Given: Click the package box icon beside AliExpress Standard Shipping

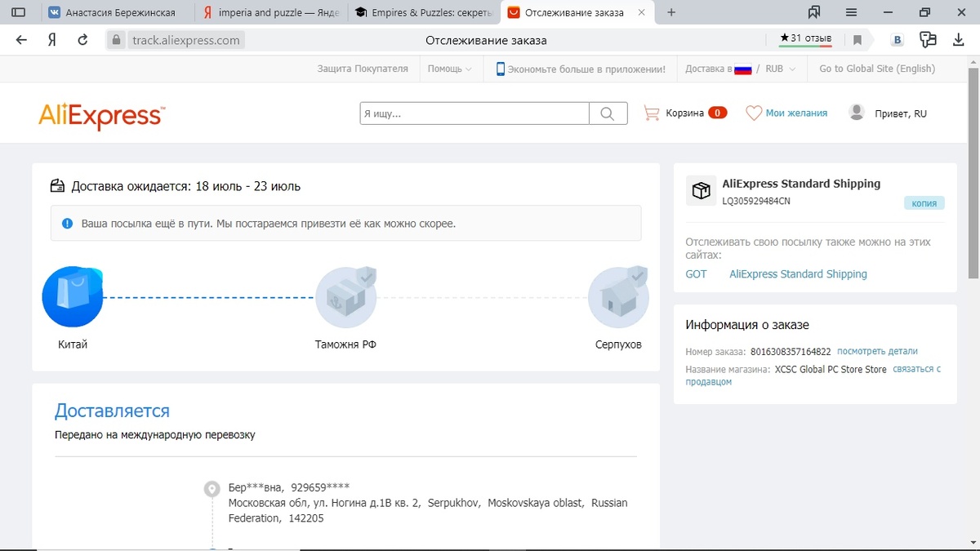Looking at the screenshot, I should pyautogui.click(x=701, y=190).
